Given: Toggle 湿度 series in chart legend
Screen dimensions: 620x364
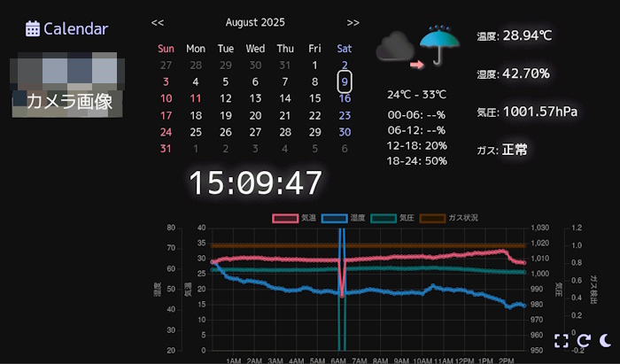Looking at the screenshot, I should 344,218.
